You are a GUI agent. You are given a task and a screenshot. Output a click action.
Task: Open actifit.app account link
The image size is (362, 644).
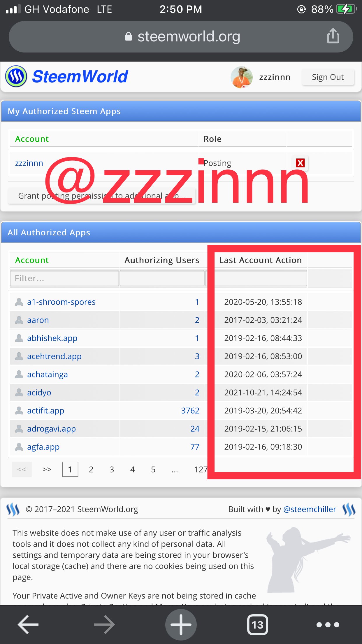pyautogui.click(x=45, y=410)
